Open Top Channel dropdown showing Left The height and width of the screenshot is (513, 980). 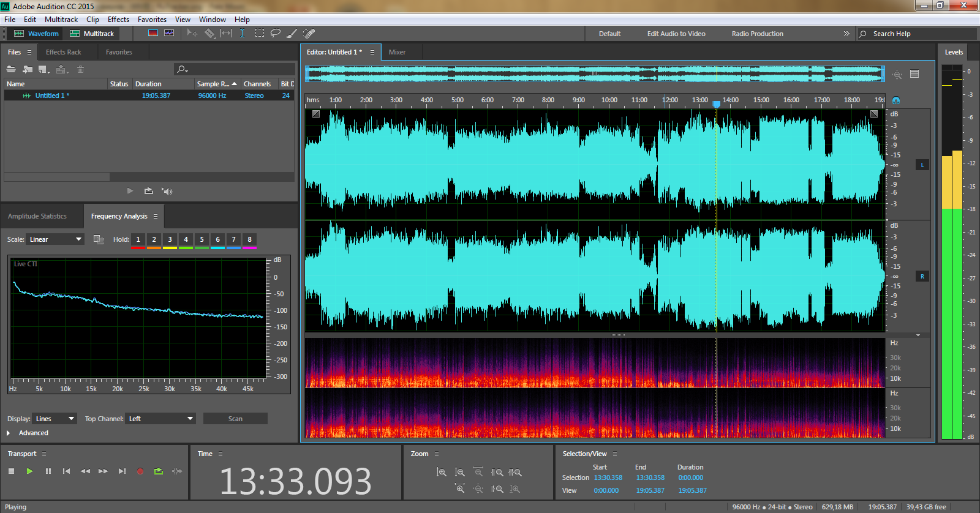[x=160, y=419]
